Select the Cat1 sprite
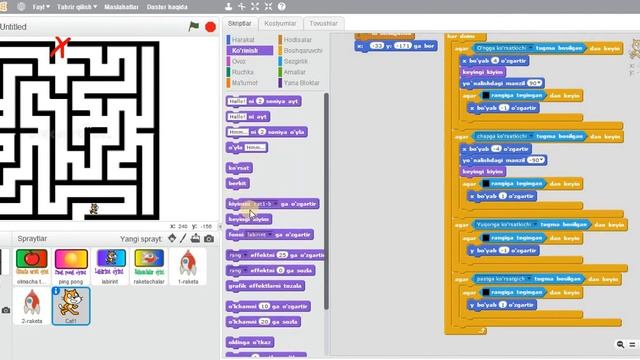640x360 pixels. 71,306
